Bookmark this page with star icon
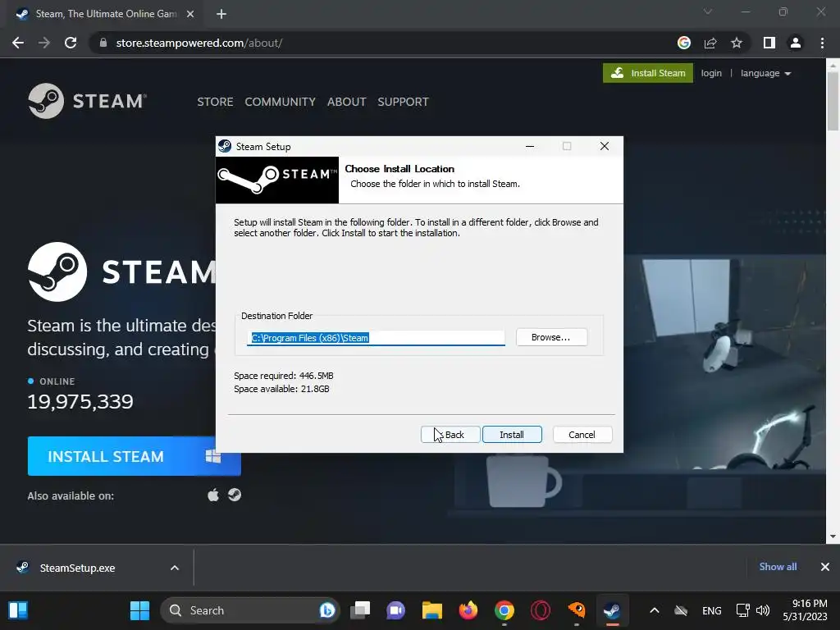Screen dimensions: 840x630 tap(737, 43)
